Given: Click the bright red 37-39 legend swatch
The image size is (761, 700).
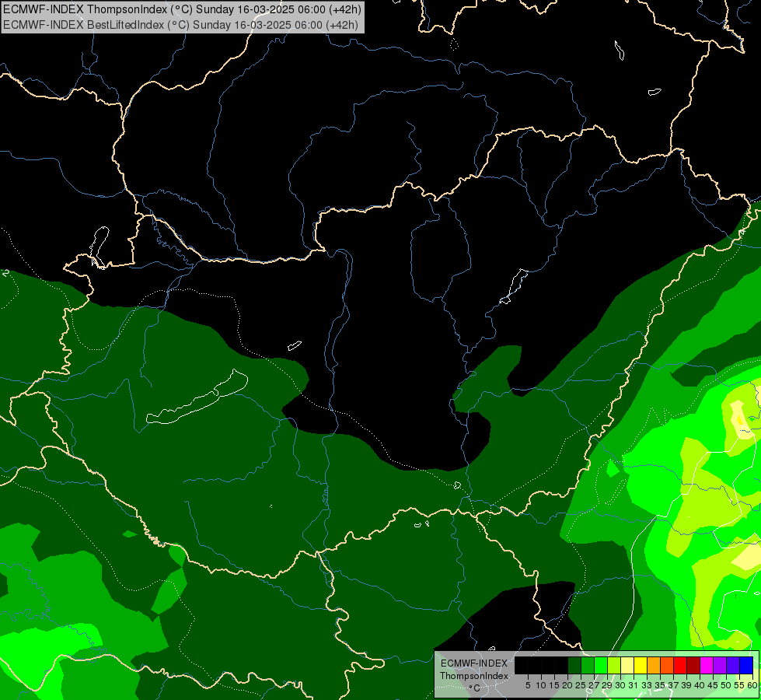Looking at the screenshot, I should pos(680,665).
